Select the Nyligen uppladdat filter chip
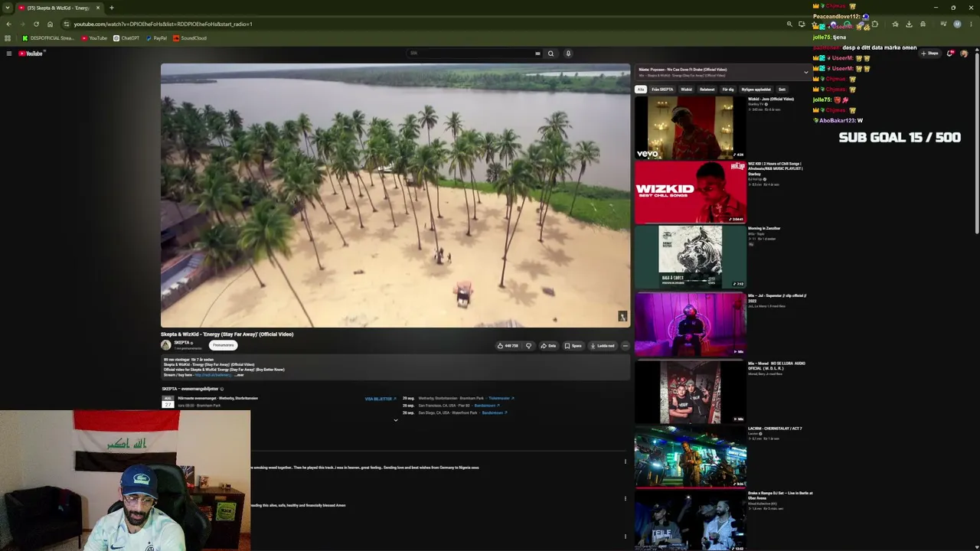The height and width of the screenshot is (551, 980). [756, 90]
